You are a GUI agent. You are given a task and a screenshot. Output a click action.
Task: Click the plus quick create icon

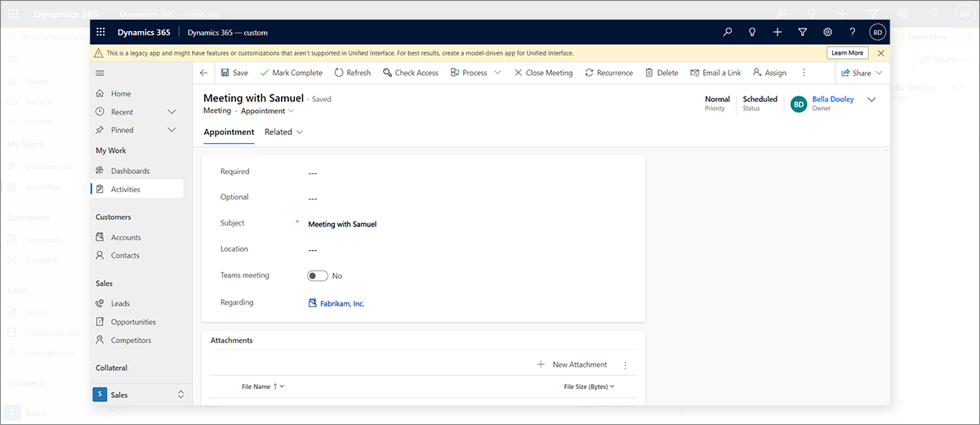click(x=777, y=33)
